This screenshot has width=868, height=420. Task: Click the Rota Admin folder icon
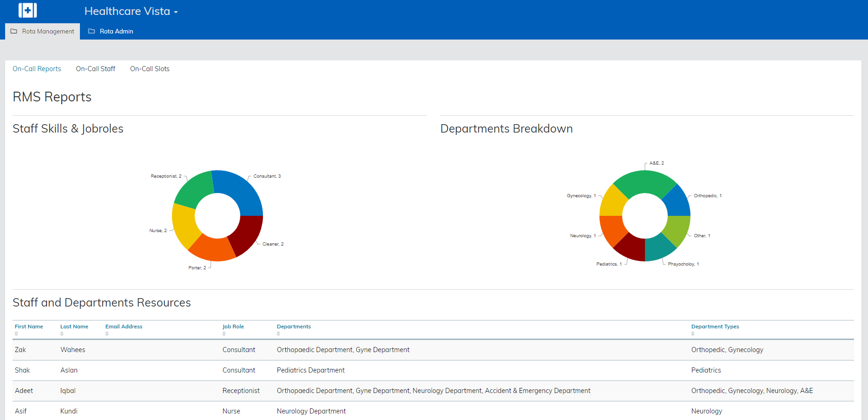click(x=92, y=31)
